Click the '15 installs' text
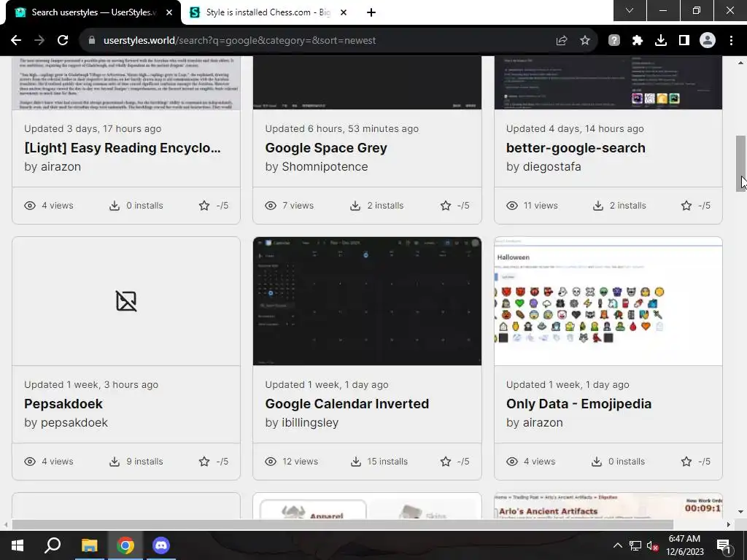This screenshot has height=560, width=747. click(387, 462)
